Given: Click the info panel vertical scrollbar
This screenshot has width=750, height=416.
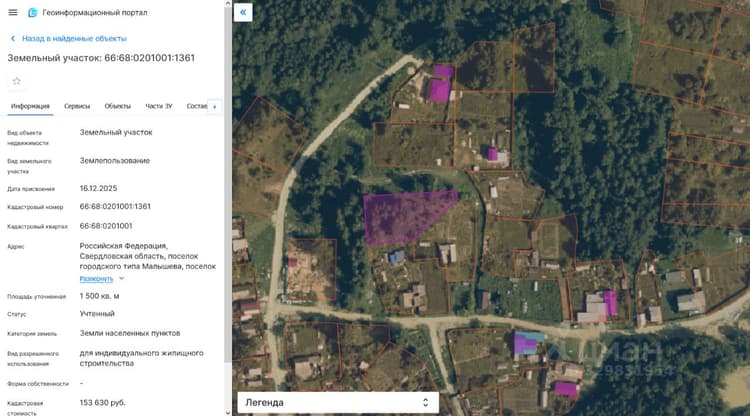Looking at the screenshot, I should click(228, 185).
